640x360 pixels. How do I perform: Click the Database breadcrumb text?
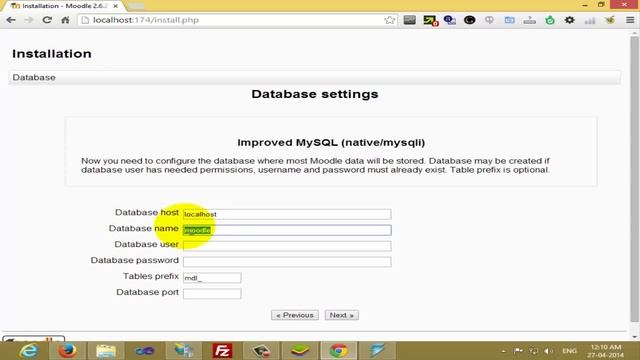[34, 77]
